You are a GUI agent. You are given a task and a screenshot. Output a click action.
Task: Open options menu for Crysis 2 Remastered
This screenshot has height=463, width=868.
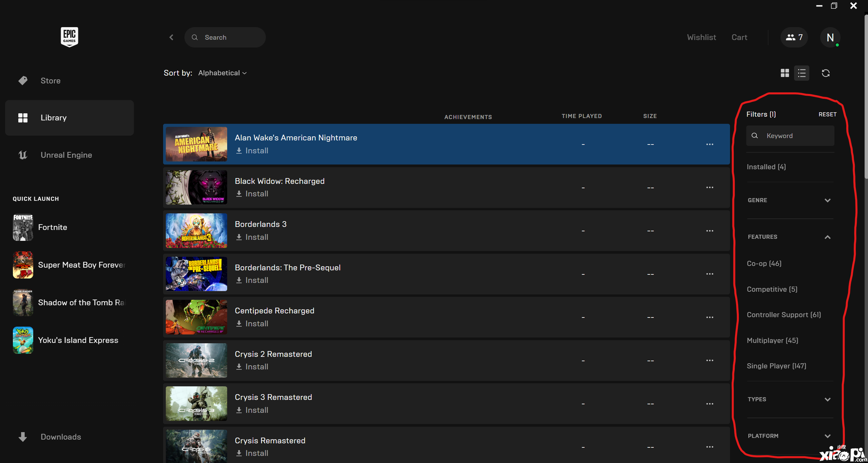coord(710,361)
